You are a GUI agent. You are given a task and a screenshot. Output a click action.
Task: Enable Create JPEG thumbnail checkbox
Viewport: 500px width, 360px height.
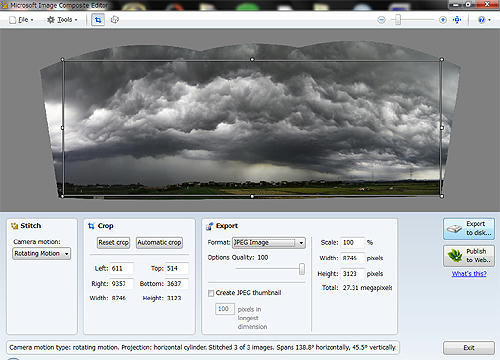[x=211, y=293]
